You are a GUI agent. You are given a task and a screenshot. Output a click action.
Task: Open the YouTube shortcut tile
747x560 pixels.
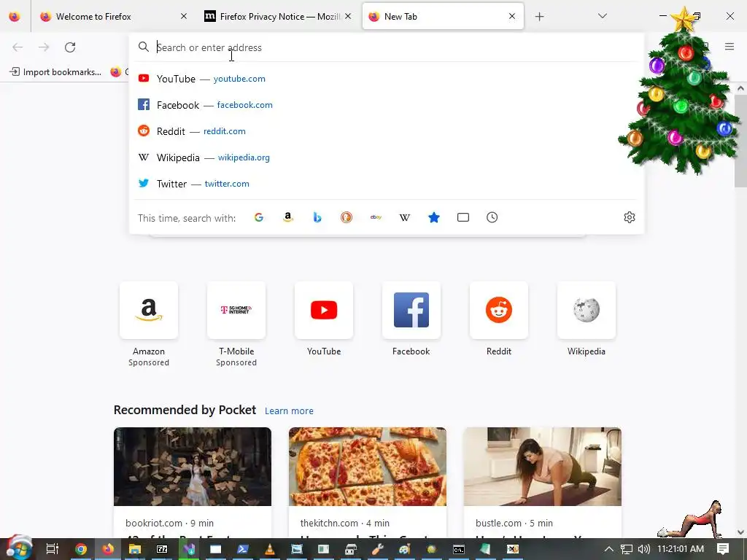pyautogui.click(x=324, y=310)
